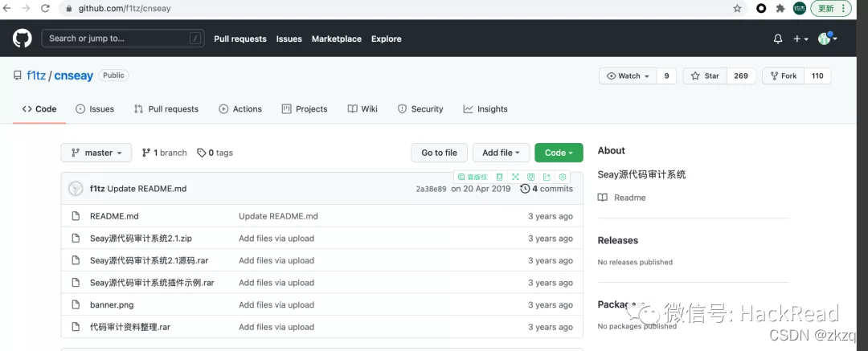Click the fullscreen expand icon in overlay toolbar
The height and width of the screenshot is (351, 868).
pos(515,178)
